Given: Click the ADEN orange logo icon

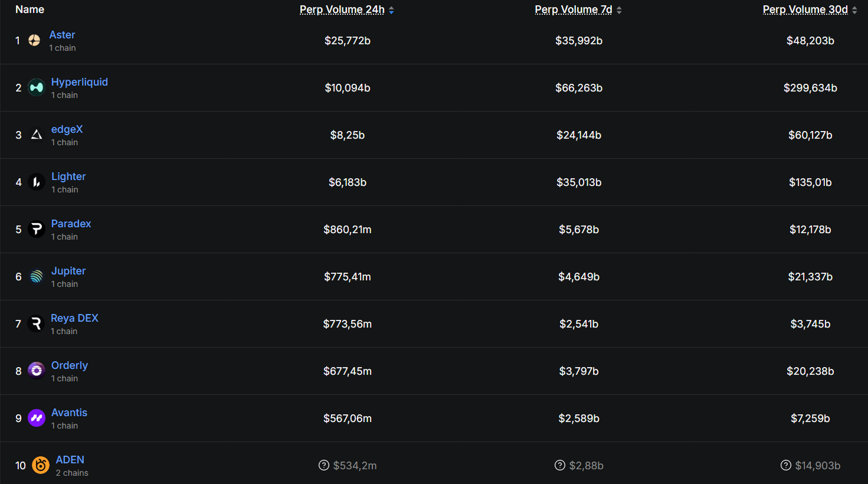Looking at the screenshot, I should [x=41, y=465].
